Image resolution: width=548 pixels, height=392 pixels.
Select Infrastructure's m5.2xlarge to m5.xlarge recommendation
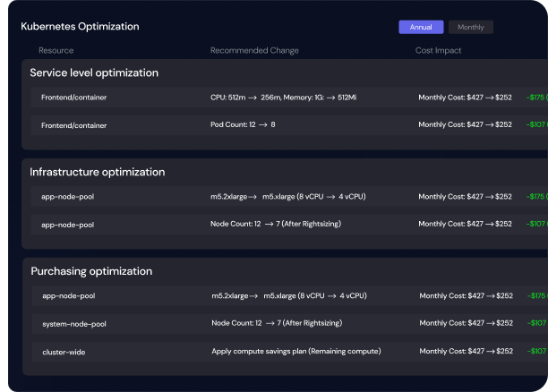click(x=288, y=197)
